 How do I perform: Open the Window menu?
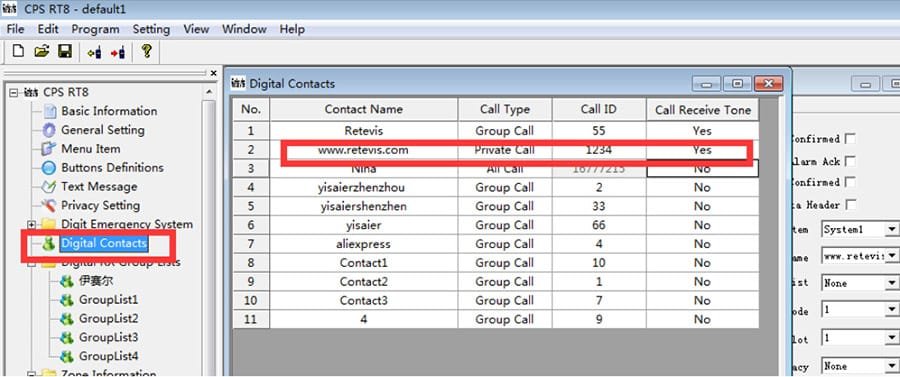point(244,29)
